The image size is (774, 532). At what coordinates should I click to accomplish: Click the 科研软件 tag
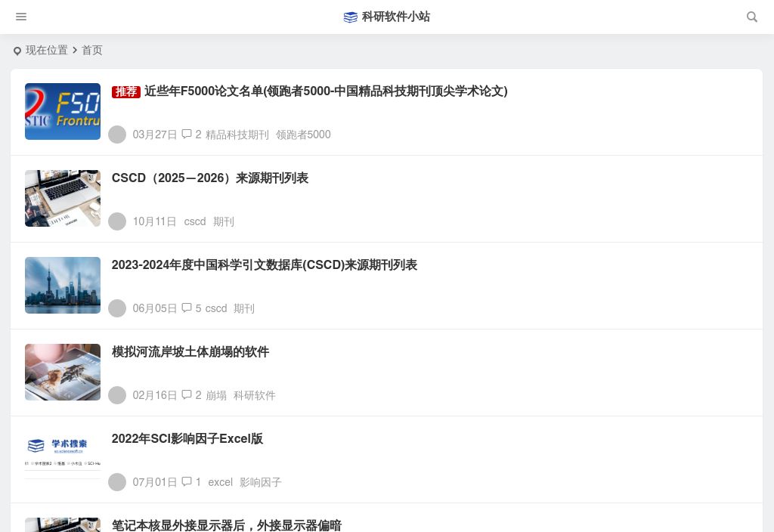coord(254,395)
